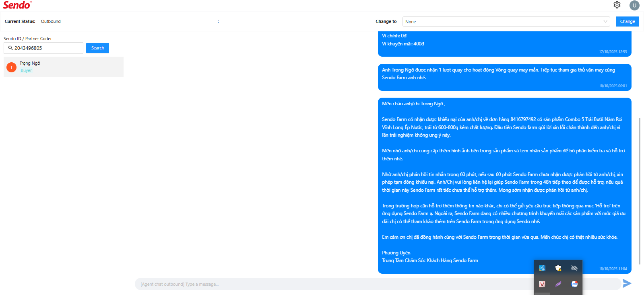Open OneDrive disconnected cloud tray icon
644x295 pixels.
tap(574, 268)
